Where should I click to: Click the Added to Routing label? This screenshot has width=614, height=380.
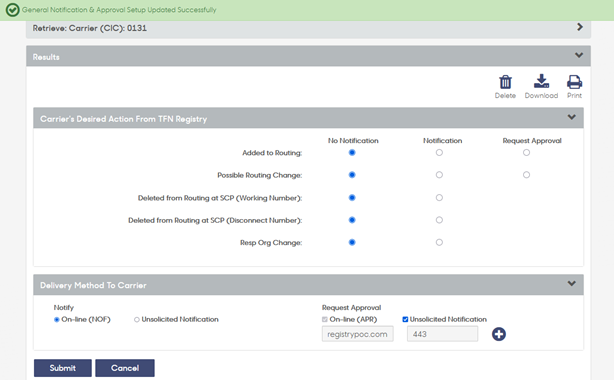coord(272,153)
